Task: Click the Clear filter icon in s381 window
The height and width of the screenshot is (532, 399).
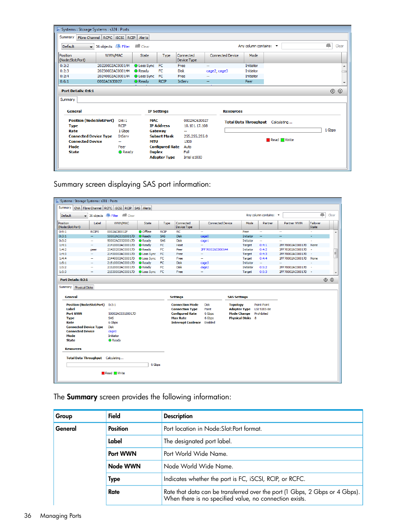Action: click(x=125, y=216)
